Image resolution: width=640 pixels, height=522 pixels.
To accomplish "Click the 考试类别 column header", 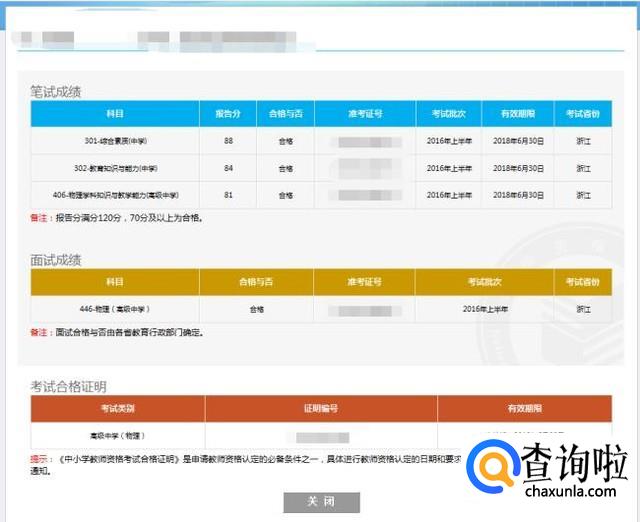I will [x=118, y=408].
